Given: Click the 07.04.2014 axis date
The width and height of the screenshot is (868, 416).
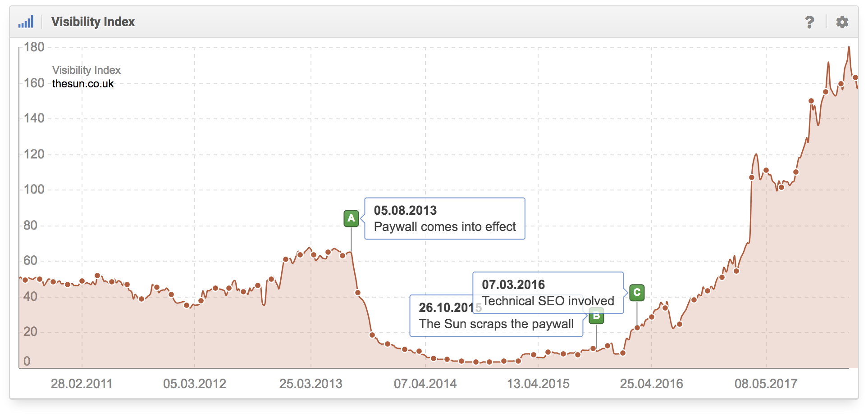Looking at the screenshot, I should [x=425, y=384].
